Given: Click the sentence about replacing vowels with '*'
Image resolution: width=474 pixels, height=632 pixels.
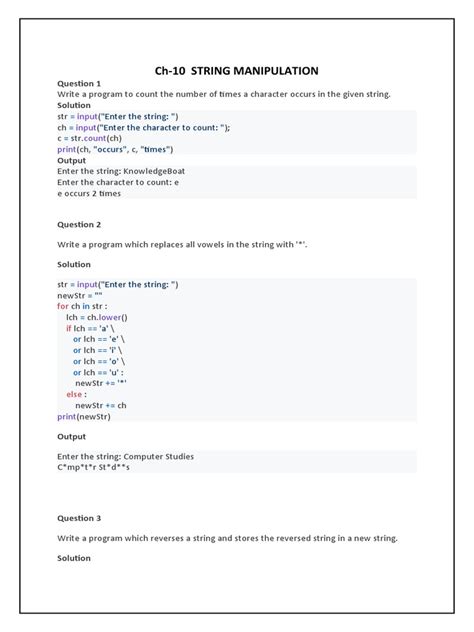Looking at the screenshot, I should 182,245.
